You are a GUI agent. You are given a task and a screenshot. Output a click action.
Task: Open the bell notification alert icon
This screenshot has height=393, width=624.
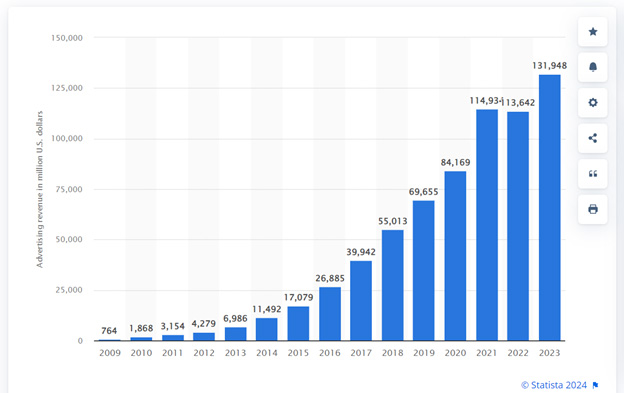593,67
